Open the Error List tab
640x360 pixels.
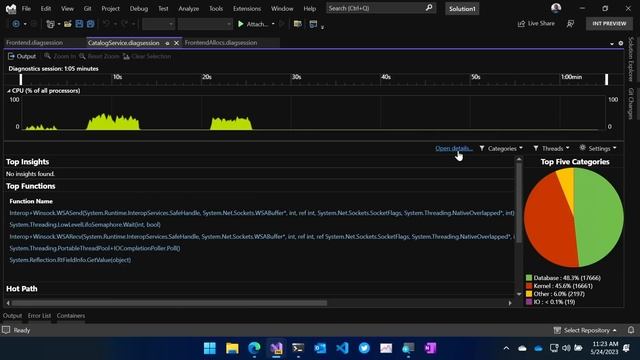[39, 316]
